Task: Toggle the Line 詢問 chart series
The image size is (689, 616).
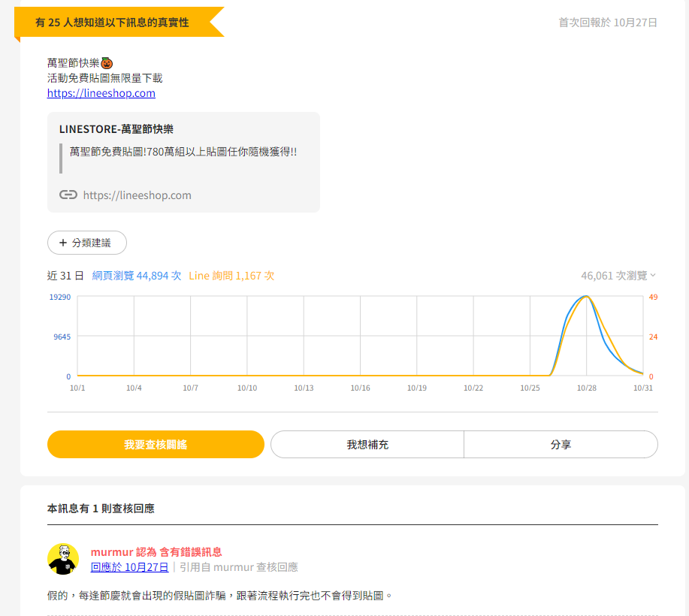Action: click(x=230, y=276)
